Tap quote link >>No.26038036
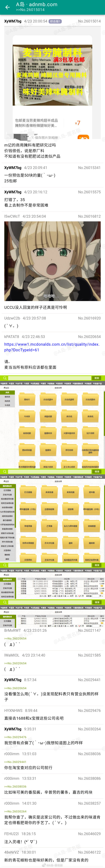 pos(15,786)
